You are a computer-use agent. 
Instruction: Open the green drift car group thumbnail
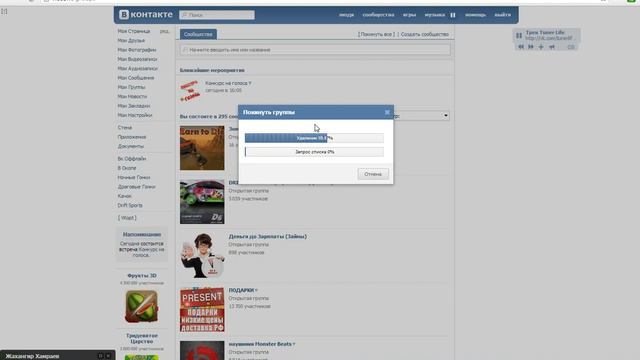[x=202, y=202]
